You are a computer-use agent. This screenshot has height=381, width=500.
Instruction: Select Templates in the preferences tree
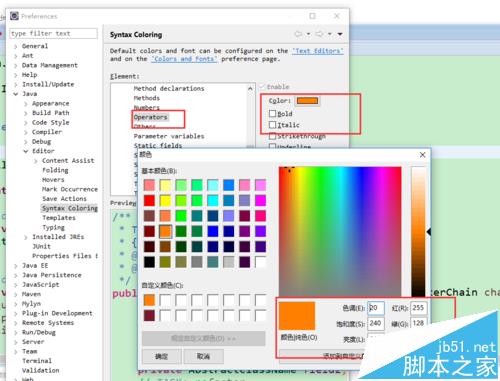59,218
